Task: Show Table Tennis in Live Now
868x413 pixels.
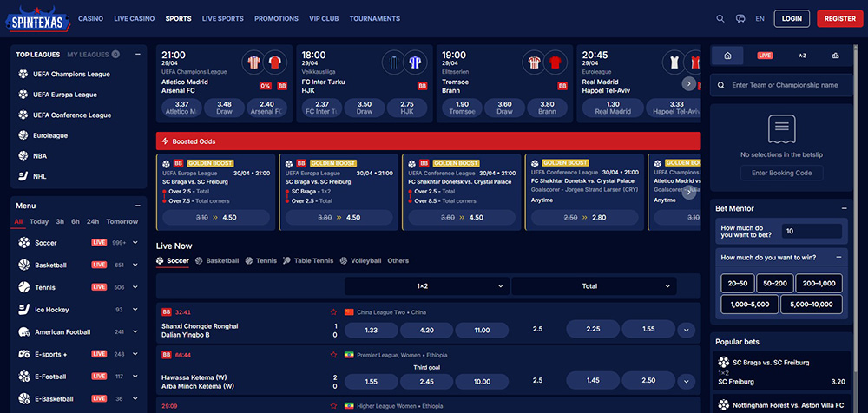Action: (308, 260)
